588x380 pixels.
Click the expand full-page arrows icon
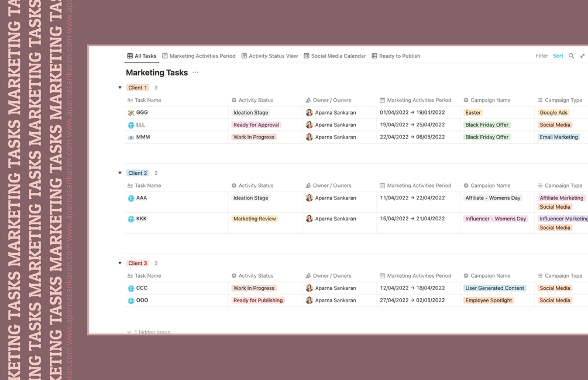click(x=582, y=56)
